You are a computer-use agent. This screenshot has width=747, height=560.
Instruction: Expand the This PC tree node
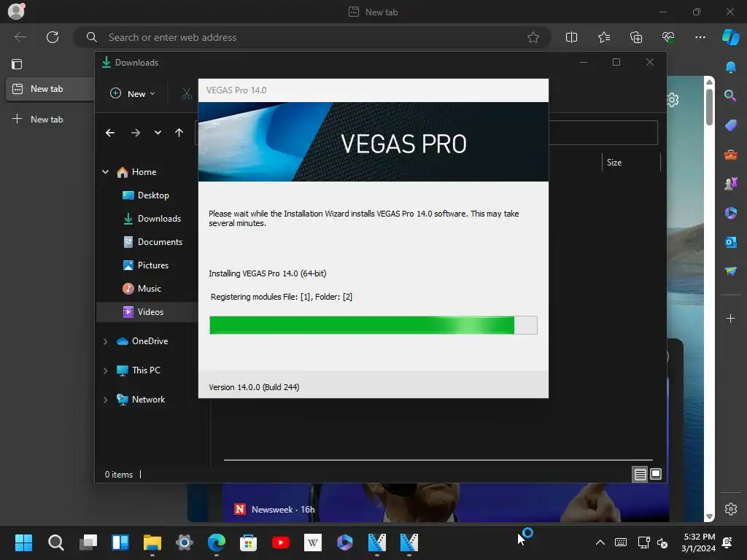point(105,370)
